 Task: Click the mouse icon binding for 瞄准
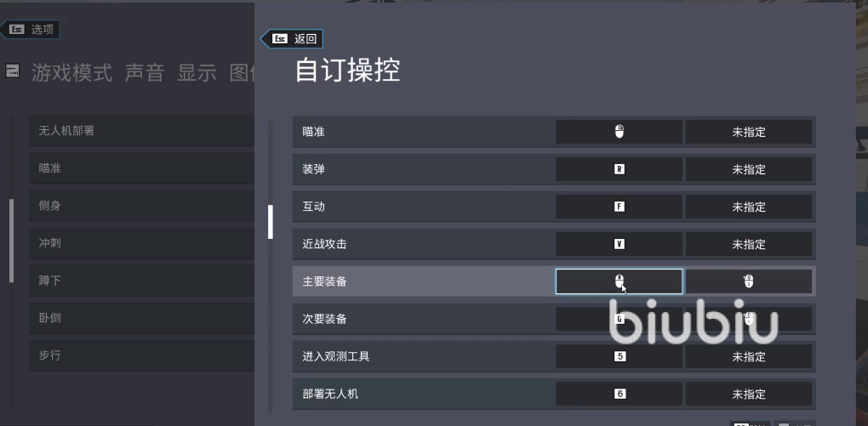coord(620,132)
